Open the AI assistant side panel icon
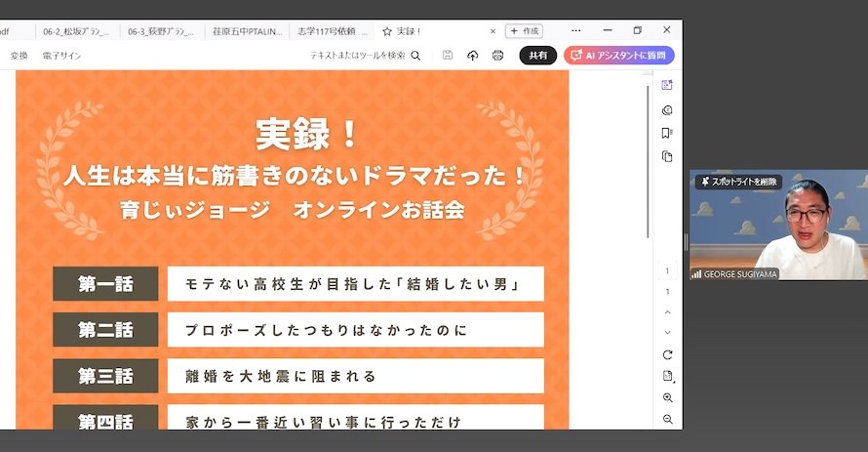 coord(667,85)
